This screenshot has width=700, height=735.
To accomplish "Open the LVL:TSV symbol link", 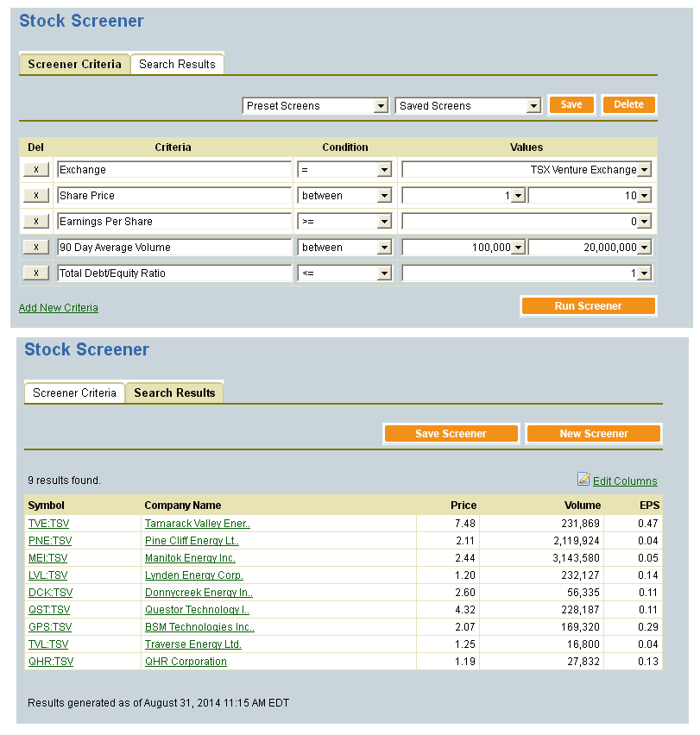I will tap(47, 575).
